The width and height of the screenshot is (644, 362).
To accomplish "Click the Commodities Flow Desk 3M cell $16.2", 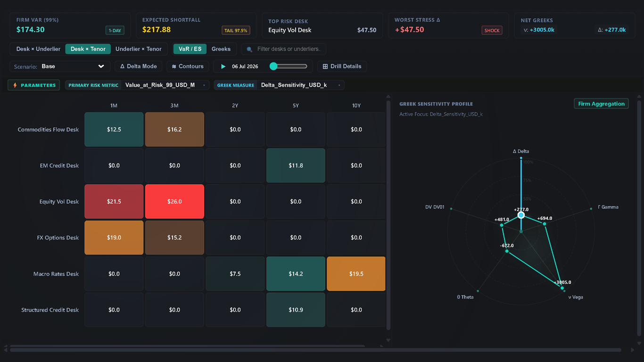I will click(x=174, y=129).
